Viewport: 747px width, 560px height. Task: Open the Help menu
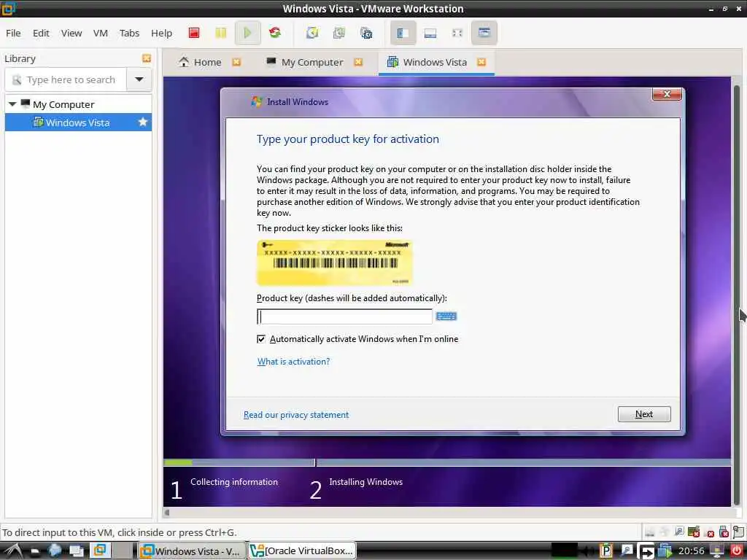coord(161,33)
